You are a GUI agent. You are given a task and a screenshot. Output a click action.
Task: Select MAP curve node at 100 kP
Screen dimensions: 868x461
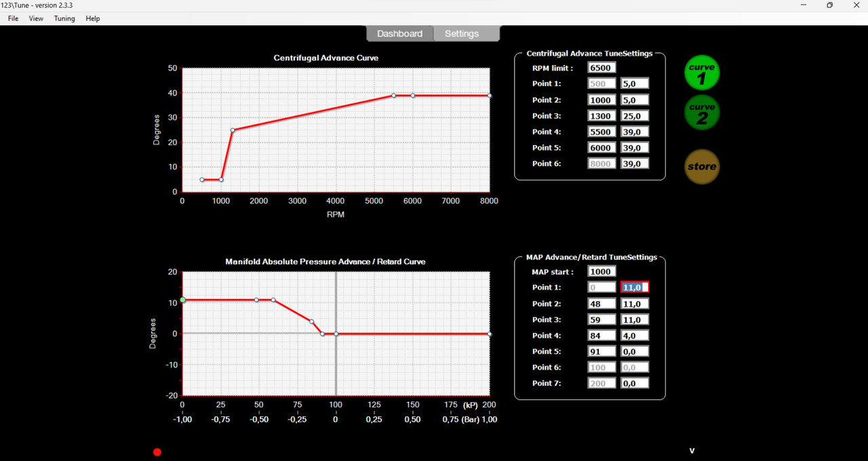336,334
